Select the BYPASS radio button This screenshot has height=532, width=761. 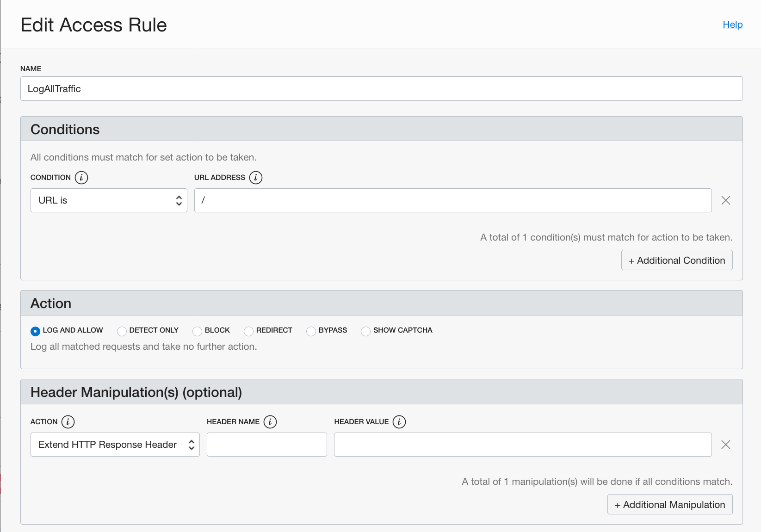pos(311,331)
